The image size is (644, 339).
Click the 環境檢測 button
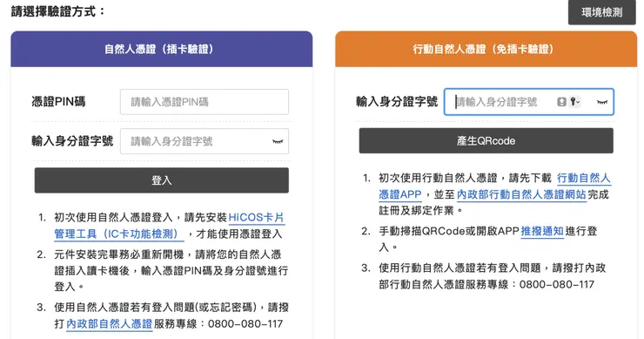tap(601, 12)
